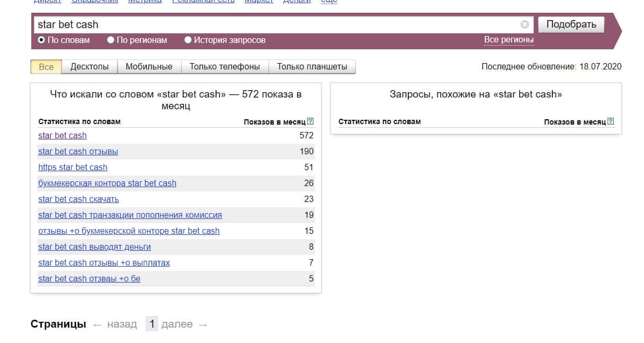Click the 19 value in 'транзакции пополнения' row

coord(309,215)
